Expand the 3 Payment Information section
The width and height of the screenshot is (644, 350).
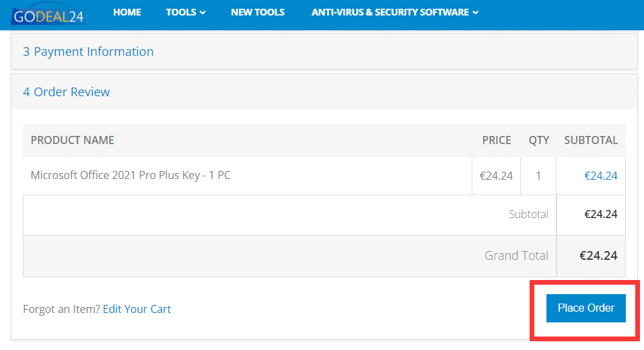(x=88, y=52)
